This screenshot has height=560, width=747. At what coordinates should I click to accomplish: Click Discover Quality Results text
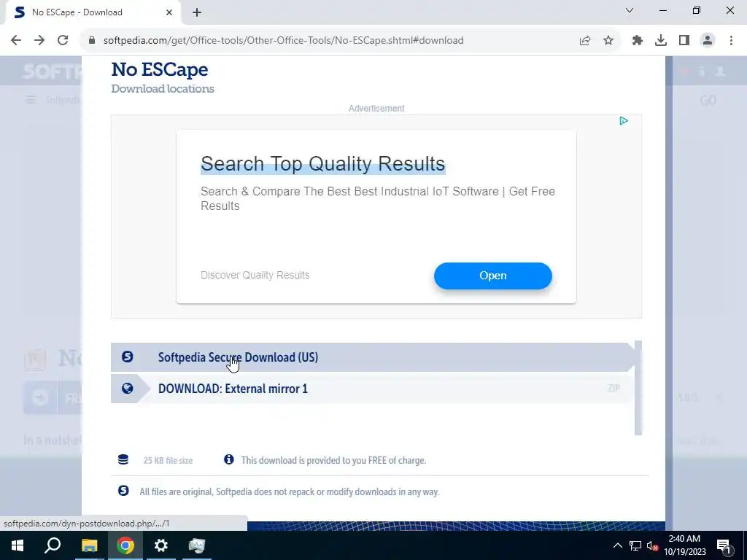coord(255,275)
